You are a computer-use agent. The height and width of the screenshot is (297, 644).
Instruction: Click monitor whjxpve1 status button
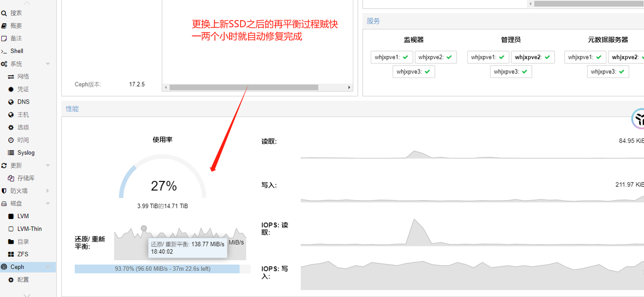click(391, 57)
